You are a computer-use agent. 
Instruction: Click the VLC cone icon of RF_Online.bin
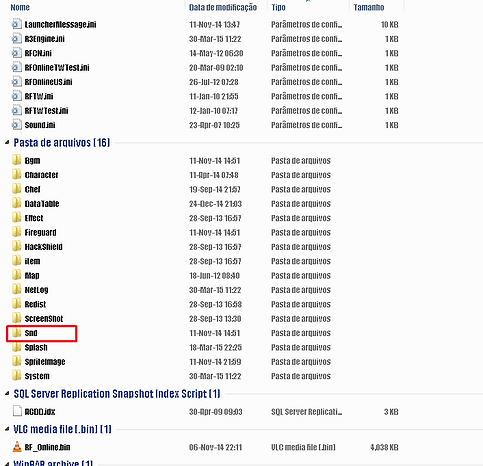coord(17,447)
